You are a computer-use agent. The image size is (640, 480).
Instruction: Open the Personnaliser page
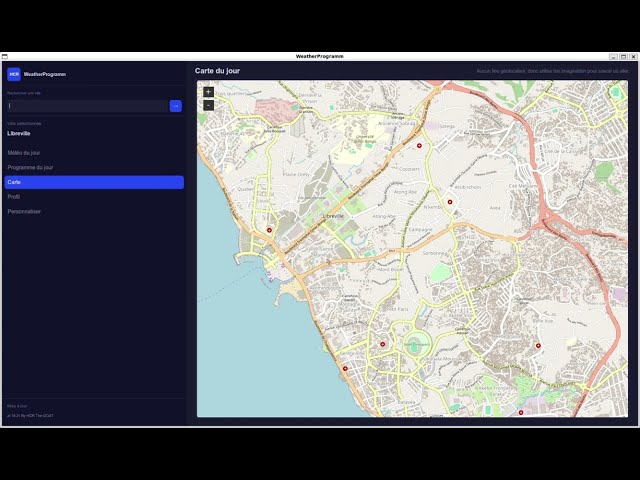click(94, 211)
